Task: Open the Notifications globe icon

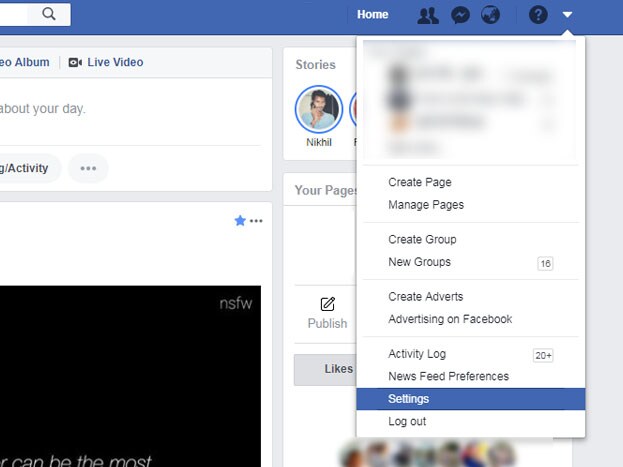Action: click(x=490, y=15)
